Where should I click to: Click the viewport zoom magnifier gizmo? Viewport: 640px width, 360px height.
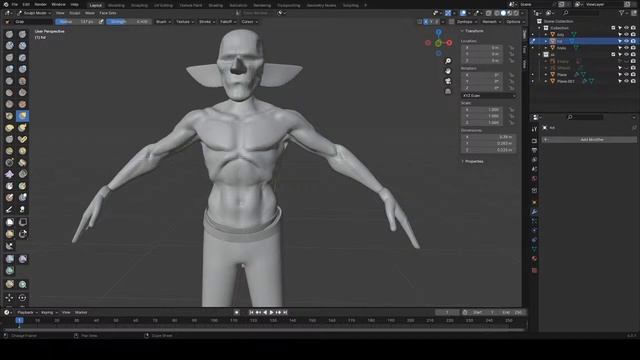click(x=448, y=61)
